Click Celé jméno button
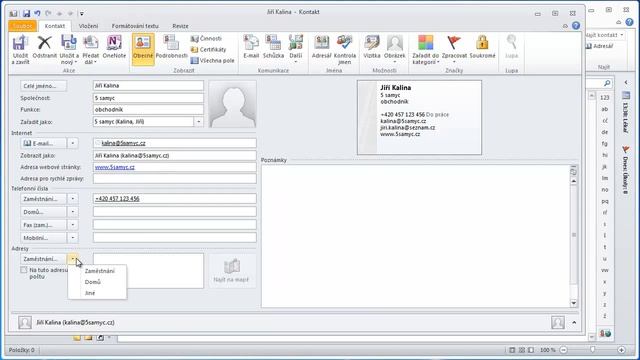 tap(43, 86)
